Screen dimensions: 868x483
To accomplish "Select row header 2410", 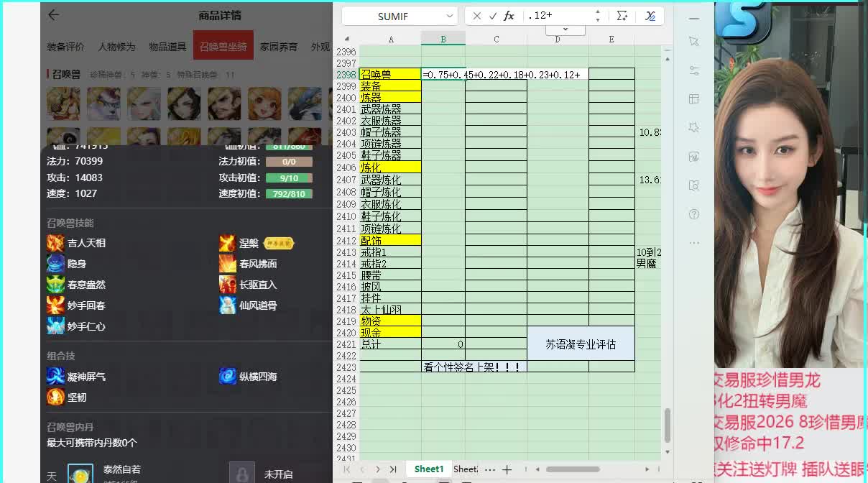I will (x=346, y=216).
